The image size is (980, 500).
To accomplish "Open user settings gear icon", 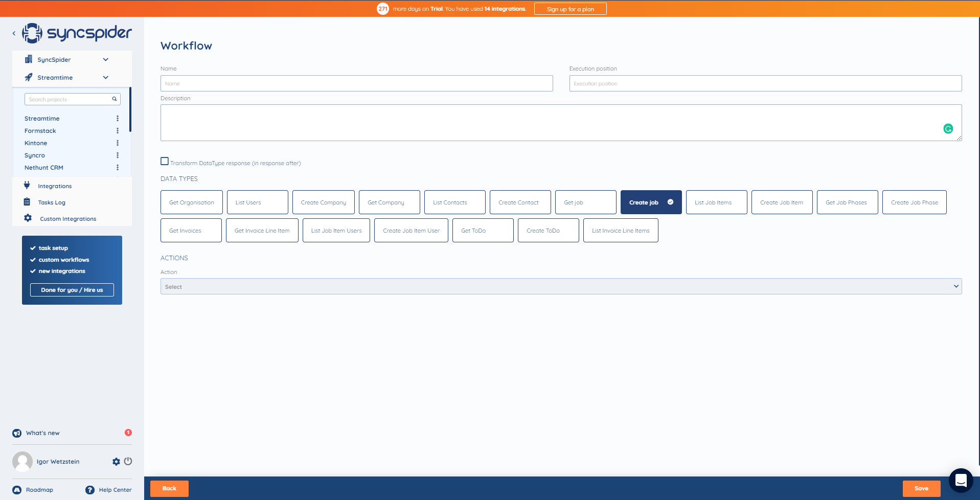I will (116, 462).
